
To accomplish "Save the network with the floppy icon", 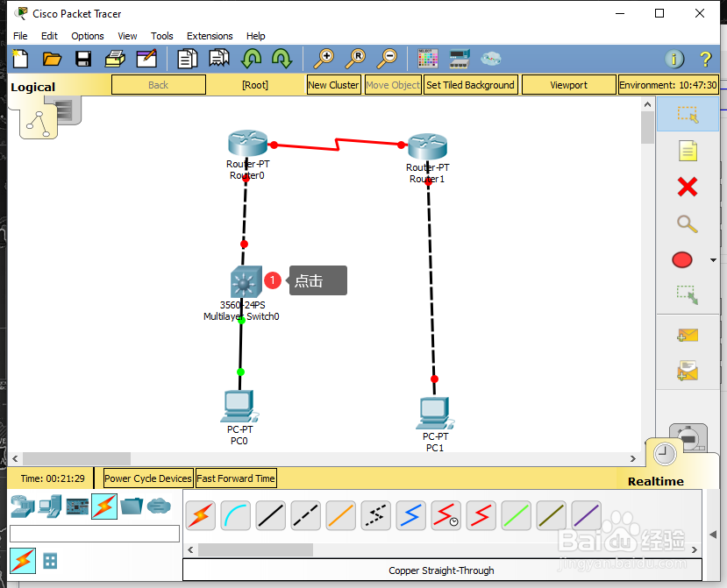I will tap(83, 59).
